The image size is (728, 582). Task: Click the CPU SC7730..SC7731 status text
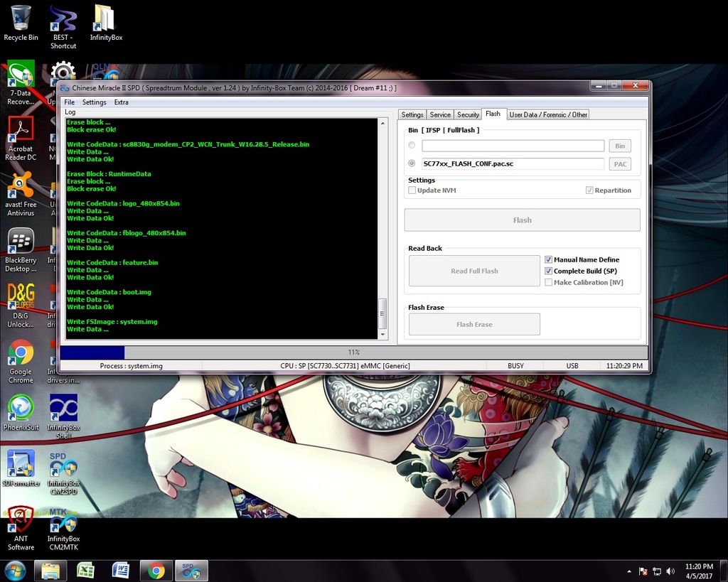point(345,366)
